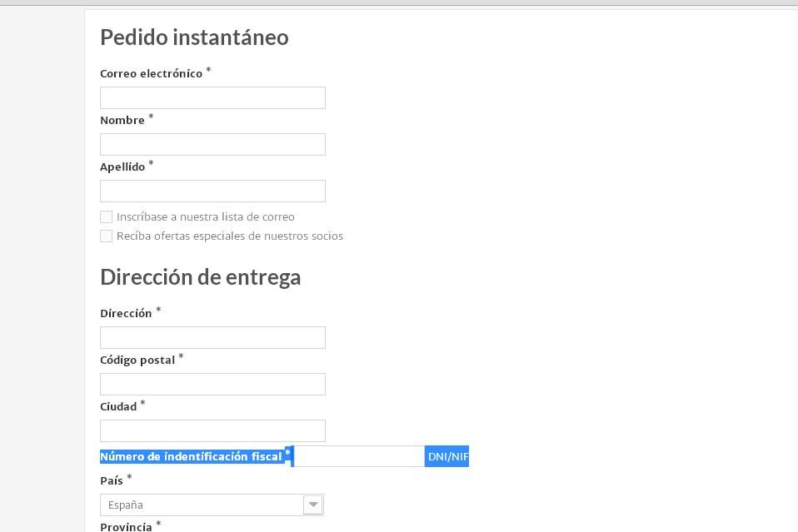Click the Dirección address field
This screenshot has width=798, height=532.
pyautogui.click(x=212, y=338)
